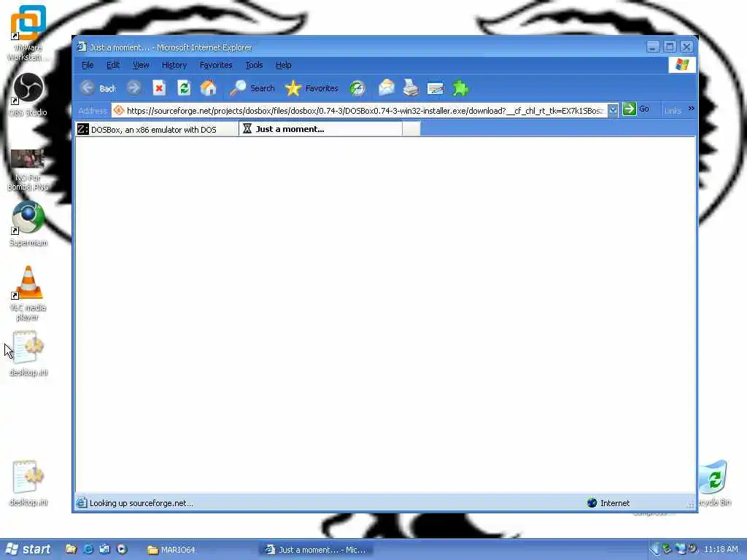Open Favorites star in toolbar

(x=311, y=88)
